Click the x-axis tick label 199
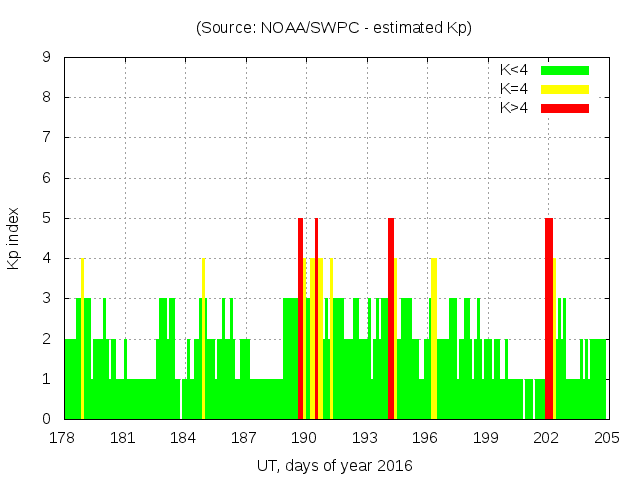This screenshot has height=480, width=640. tap(486, 438)
